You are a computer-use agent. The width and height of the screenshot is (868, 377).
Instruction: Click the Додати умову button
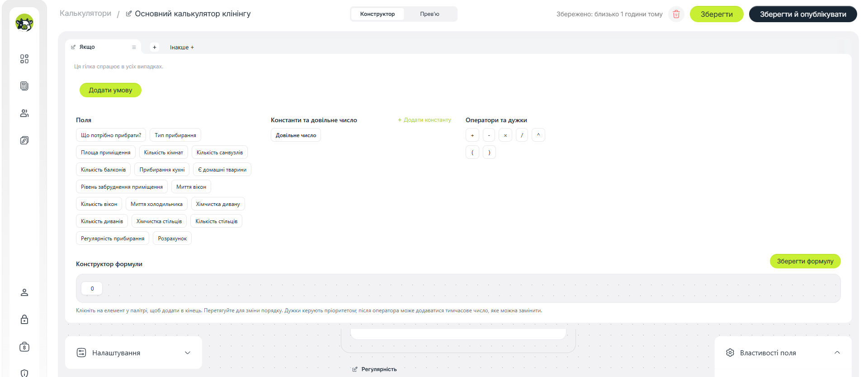[x=110, y=90]
